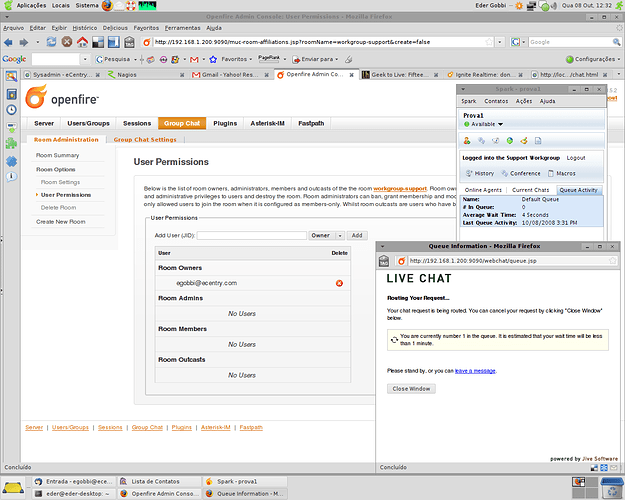The height and width of the screenshot is (500, 625).
Task: Open Create New Room in sidebar
Action: 61,222
